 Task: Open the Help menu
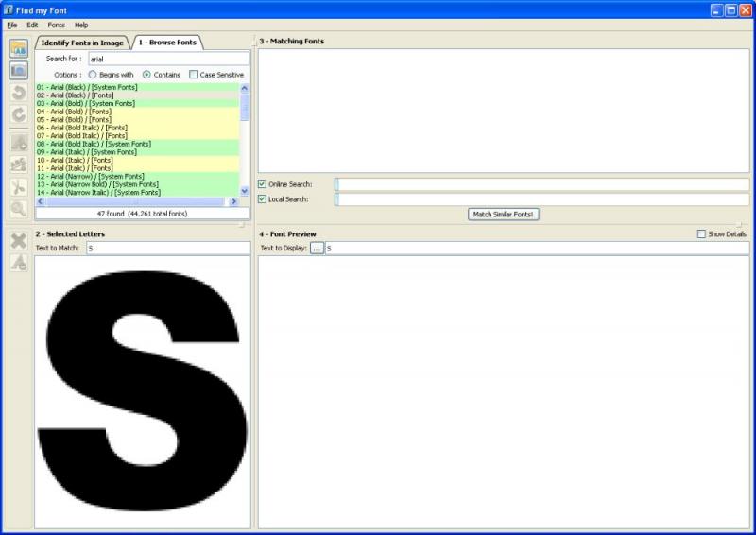(81, 26)
